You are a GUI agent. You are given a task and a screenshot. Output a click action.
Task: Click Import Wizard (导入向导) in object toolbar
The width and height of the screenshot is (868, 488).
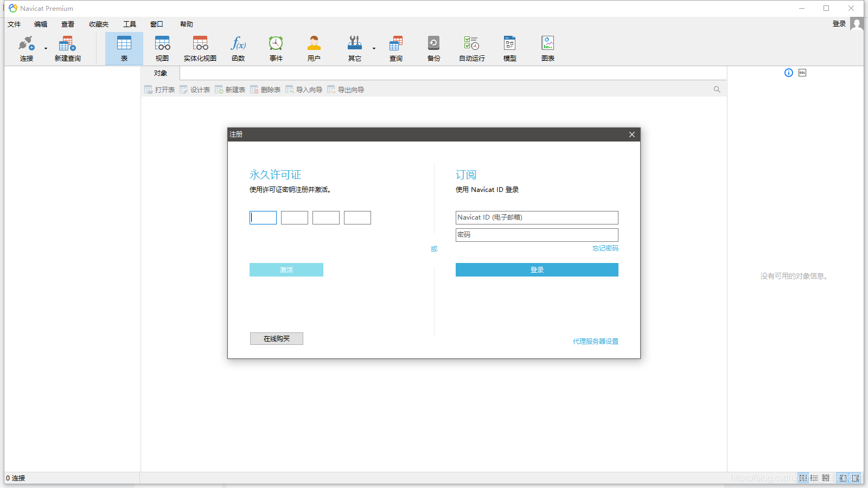point(304,89)
